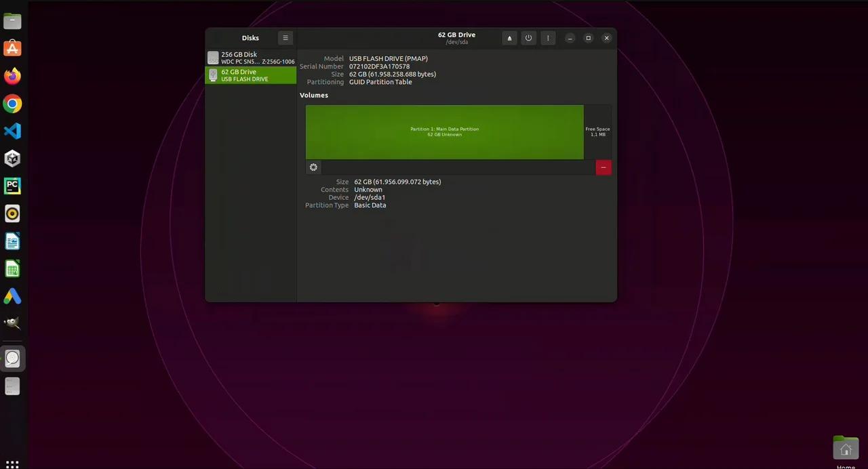868x469 pixels.
Task: Open the Show Applications grid
Action: click(12, 464)
